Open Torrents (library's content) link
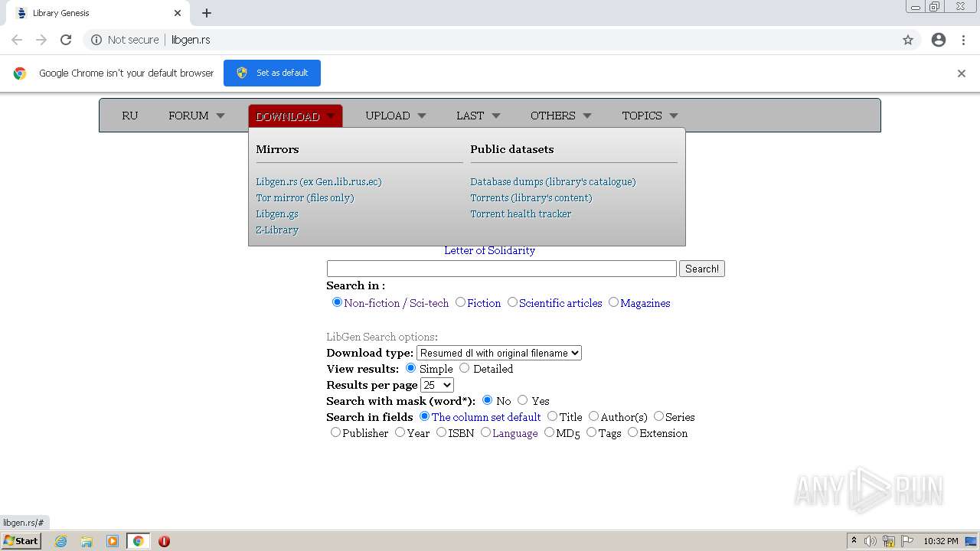Screen dimensions: 980x551 tap(531, 198)
